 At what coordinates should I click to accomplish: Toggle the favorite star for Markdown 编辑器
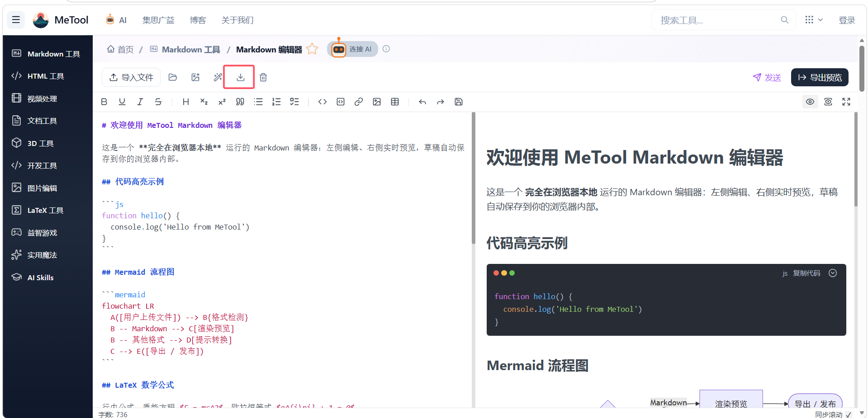click(x=312, y=49)
